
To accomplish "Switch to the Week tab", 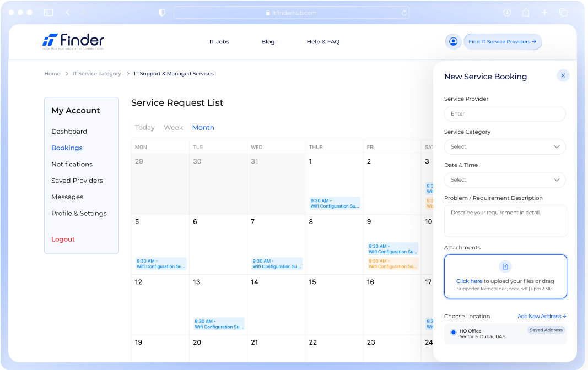I will [x=173, y=128].
